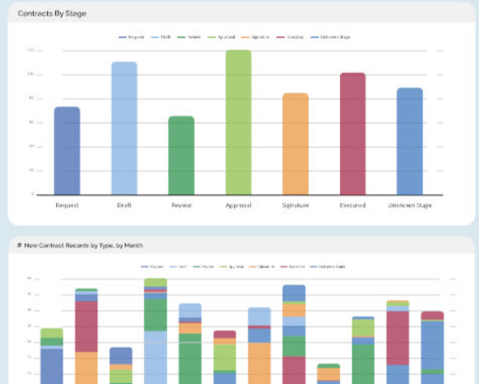Select the dark blue Request bar
The height and width of the screenshot is (384, 479).
[67, 151]
